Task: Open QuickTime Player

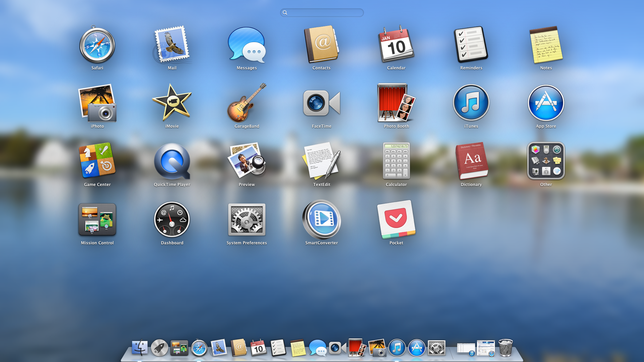Action: 172,161
